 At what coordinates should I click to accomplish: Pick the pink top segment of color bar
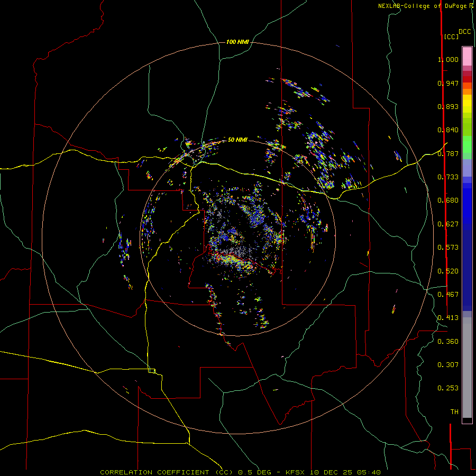[467, 56]
